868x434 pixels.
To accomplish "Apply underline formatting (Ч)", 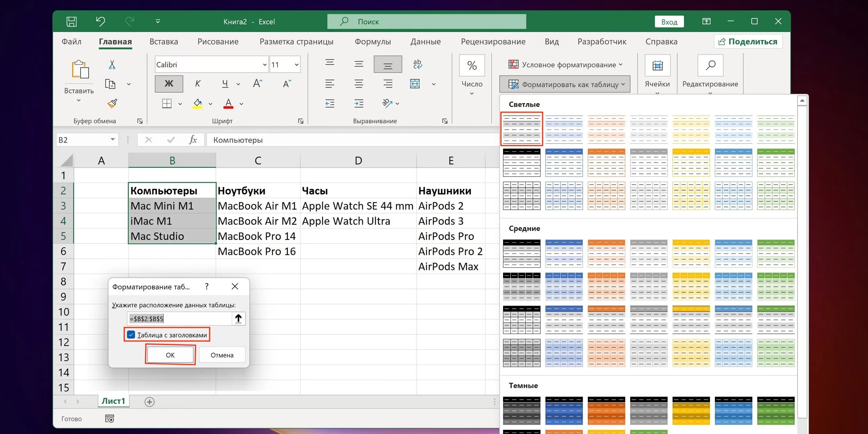I will click(x=225, y=84).
